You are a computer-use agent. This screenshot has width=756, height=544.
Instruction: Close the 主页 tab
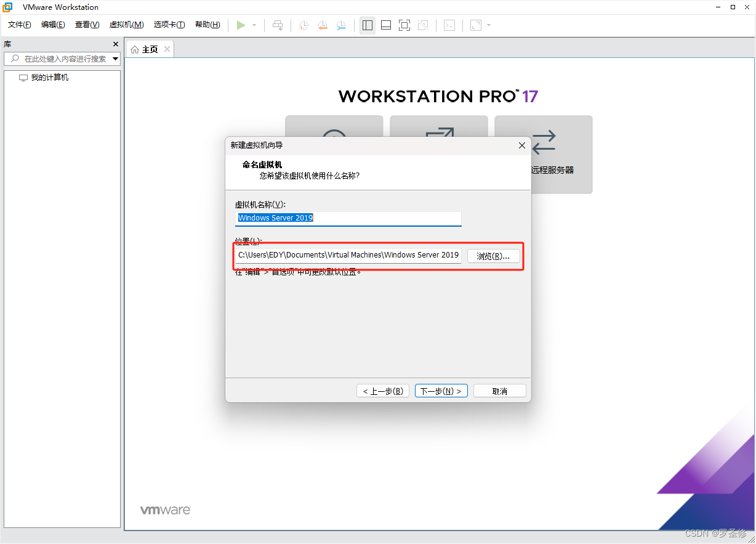pos(167,49)
